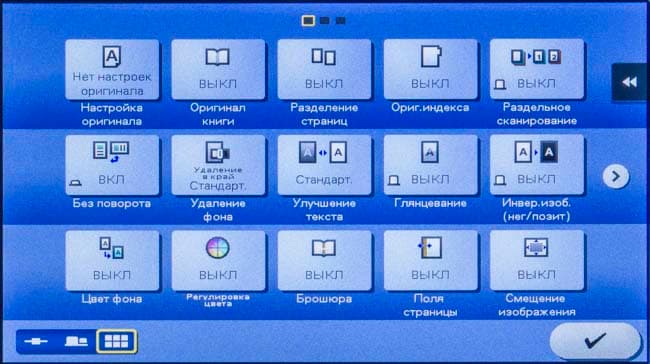Open the Регулировка цвета color wheel tile

point(218,261)
